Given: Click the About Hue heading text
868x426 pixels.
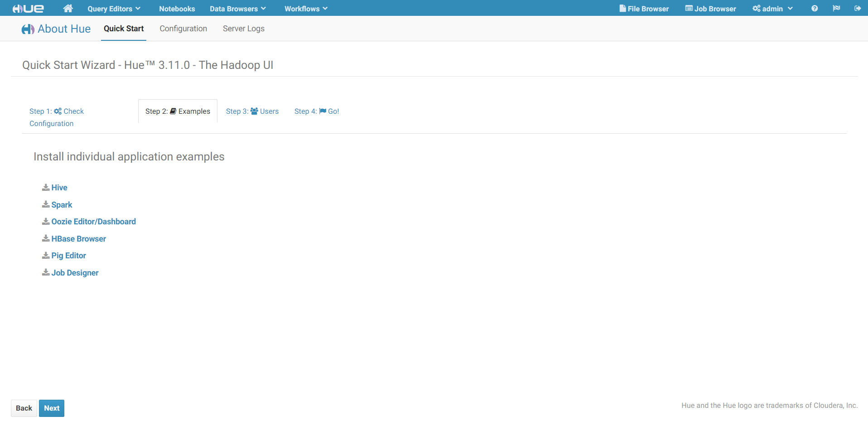Looking at the screenshot, I should (64, 29).
